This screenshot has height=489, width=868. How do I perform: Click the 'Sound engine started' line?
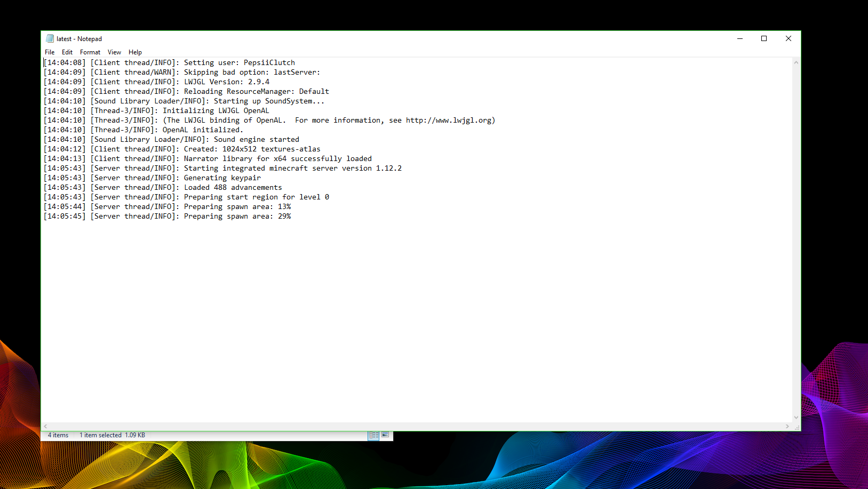click(171, 140)
